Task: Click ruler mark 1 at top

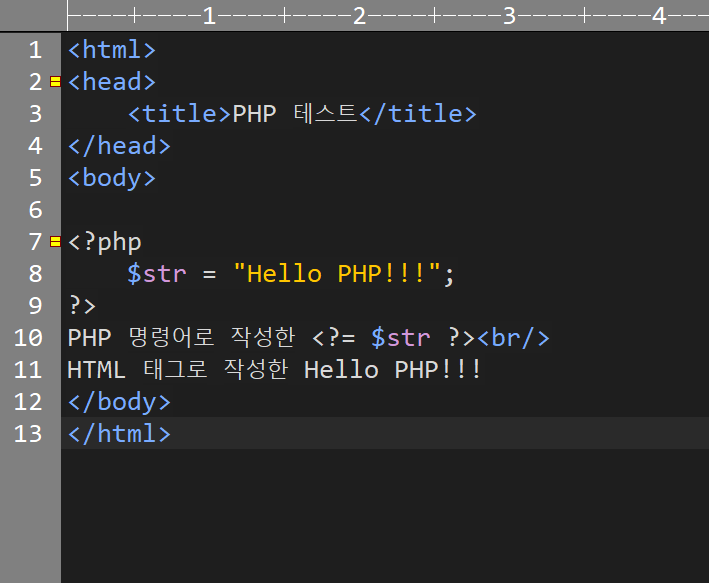Action: tap(209, 16)
